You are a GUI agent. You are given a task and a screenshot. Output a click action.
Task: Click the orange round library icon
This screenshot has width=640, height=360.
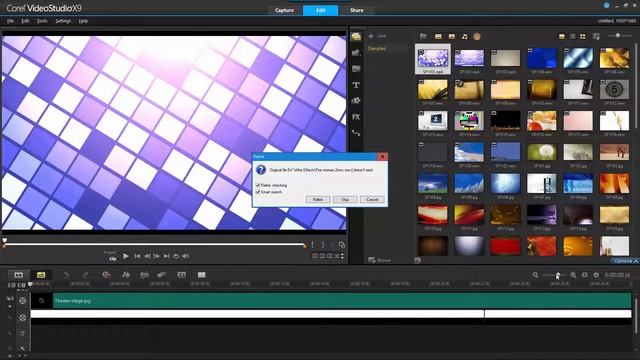[x=477, y=36]
